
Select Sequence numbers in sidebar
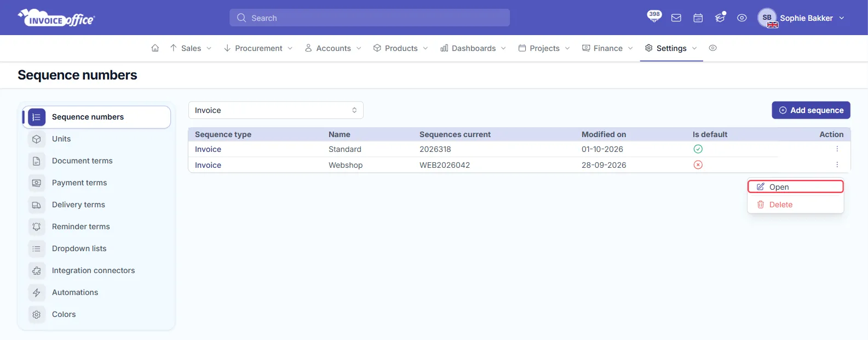[x=96, y=117]
